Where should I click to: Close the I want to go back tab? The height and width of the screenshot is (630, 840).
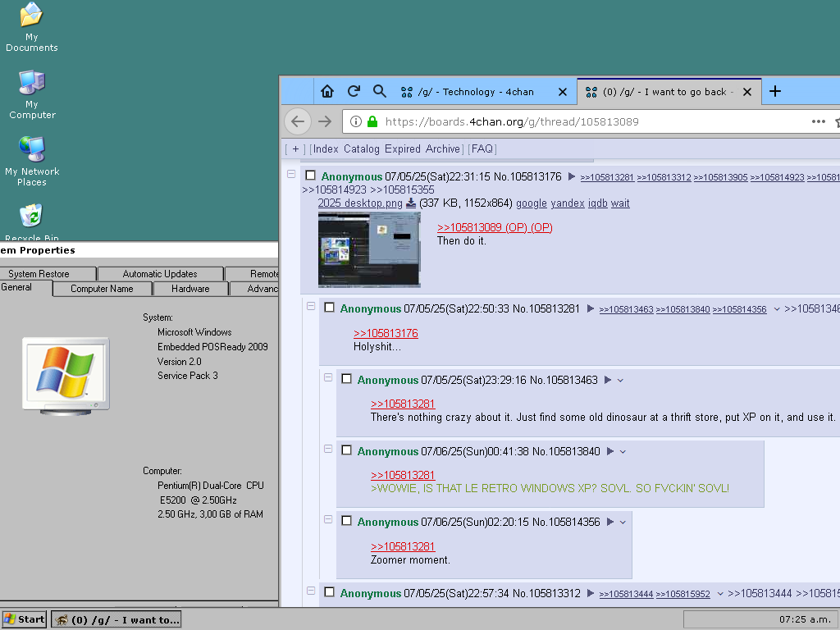coord(747,92)
